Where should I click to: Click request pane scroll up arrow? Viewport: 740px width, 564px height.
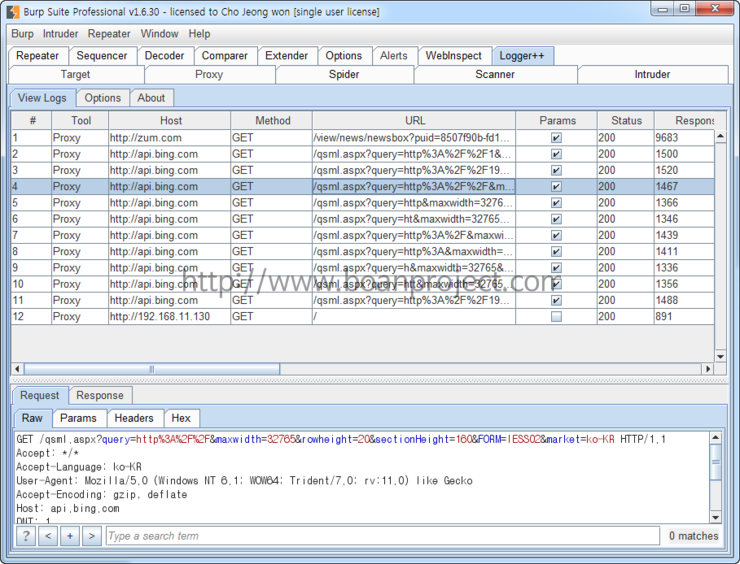pyautogui.click(x=715, y=437)
